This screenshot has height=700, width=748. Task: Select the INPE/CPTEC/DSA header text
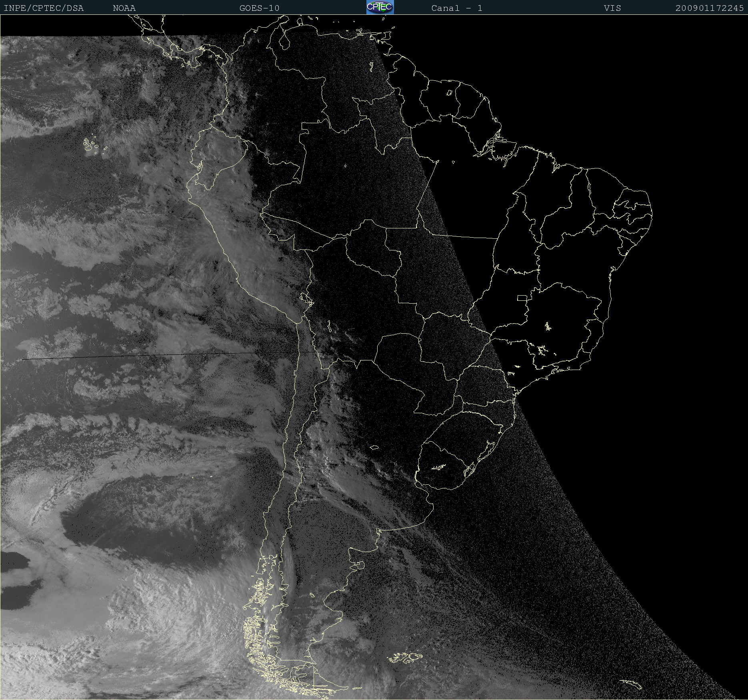[x=44, y=8]
